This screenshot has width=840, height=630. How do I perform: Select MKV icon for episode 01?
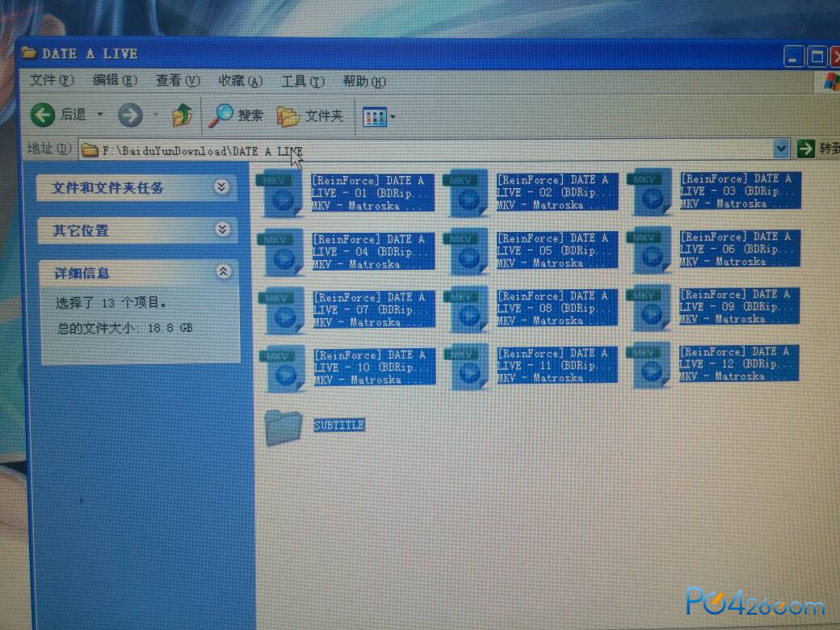[280, 194]
